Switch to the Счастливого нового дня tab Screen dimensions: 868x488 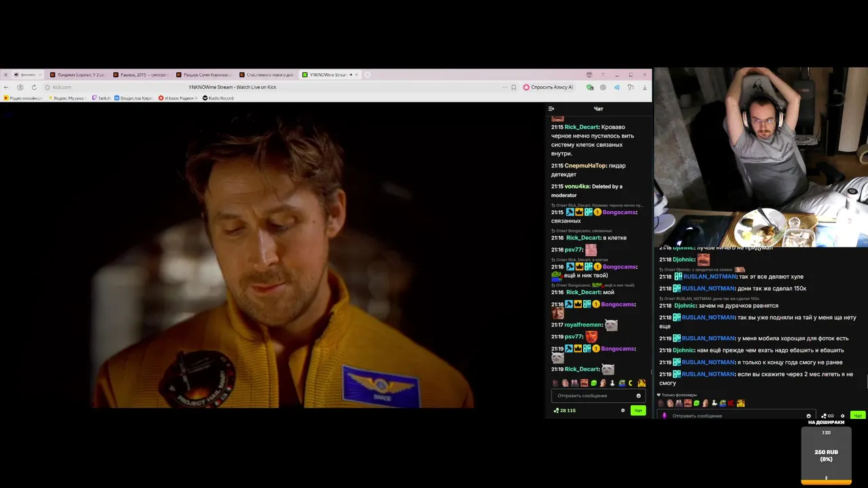pyautogui.click(x=268, y=75)
